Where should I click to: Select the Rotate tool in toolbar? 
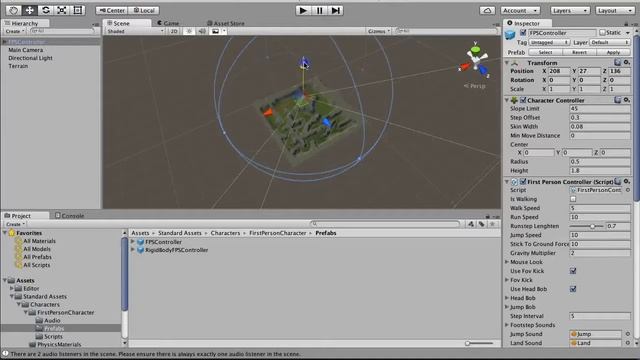coord(46,10)
